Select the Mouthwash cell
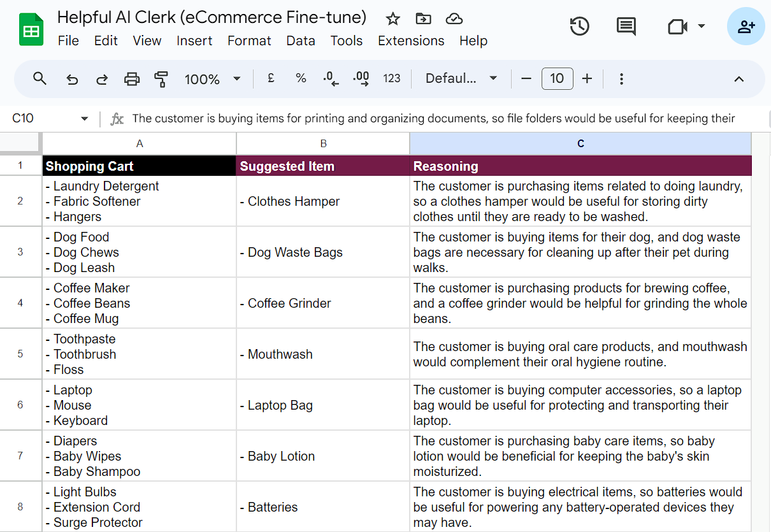This screenshot has height=532, width=771. [x=323, y=354]
